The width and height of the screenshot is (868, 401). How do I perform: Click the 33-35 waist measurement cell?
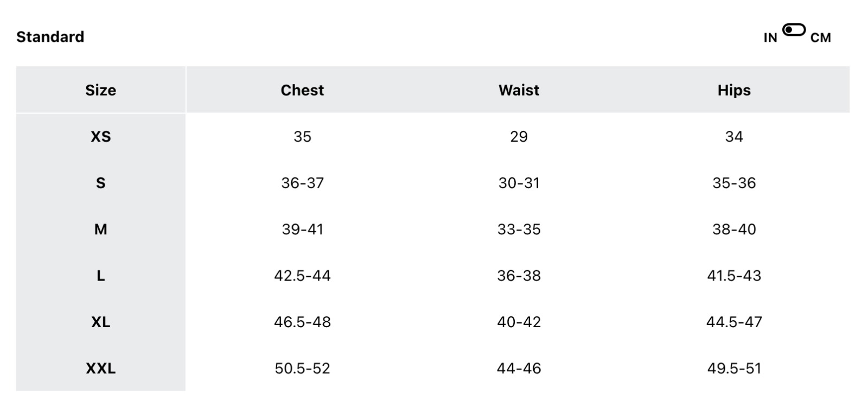click(519, 230)
